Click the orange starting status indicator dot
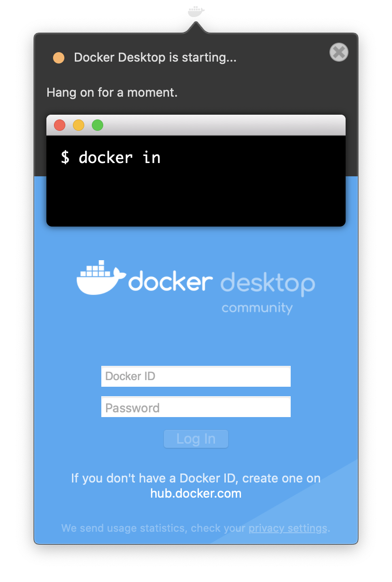Screen dimensions: 392x582 point(59,58)
